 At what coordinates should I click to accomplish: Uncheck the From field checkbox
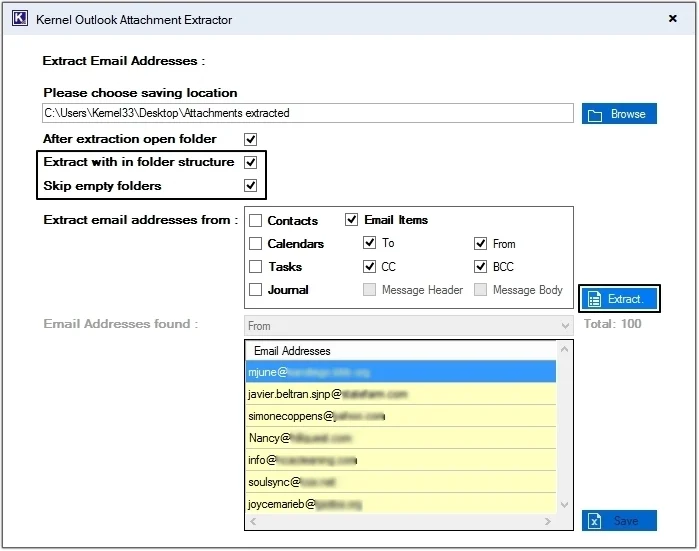481,244
